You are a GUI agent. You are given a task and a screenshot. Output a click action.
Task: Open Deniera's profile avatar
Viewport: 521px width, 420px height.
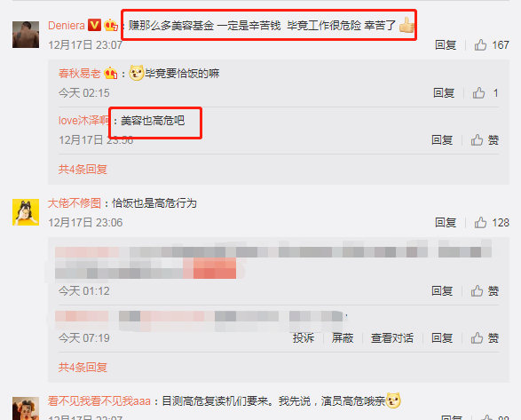(26, 35)
